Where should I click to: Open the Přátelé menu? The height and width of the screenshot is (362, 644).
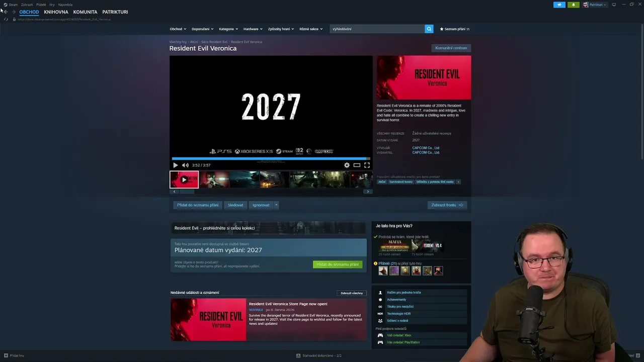click(41, 5)
